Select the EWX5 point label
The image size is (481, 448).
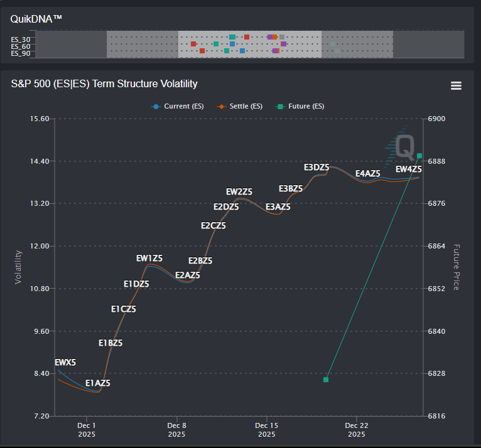coord(65,363)
